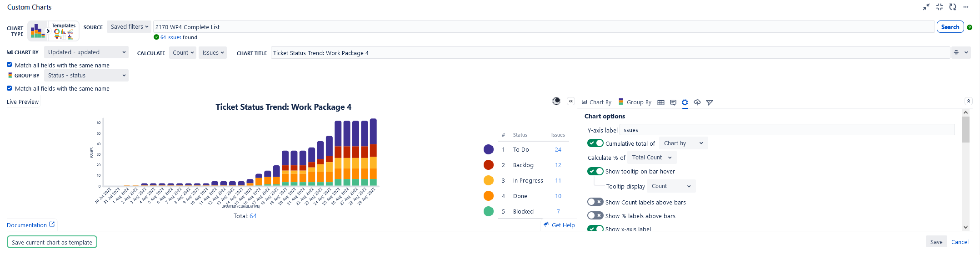
Task: Click the Y-axis label input field
Action: 787,130
